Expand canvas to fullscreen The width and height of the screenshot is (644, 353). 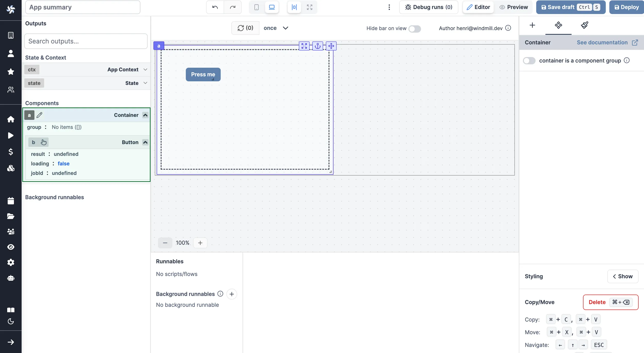coord(309,7)
